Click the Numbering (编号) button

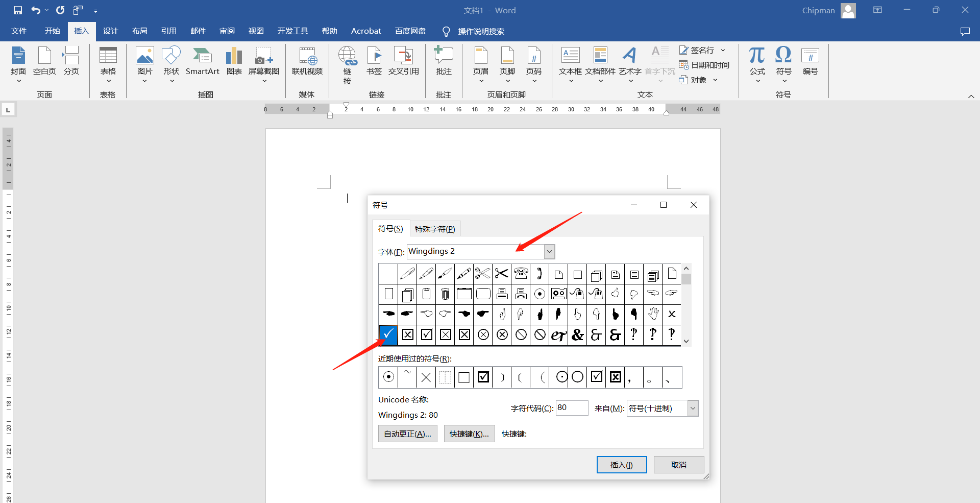coord(811,61)
